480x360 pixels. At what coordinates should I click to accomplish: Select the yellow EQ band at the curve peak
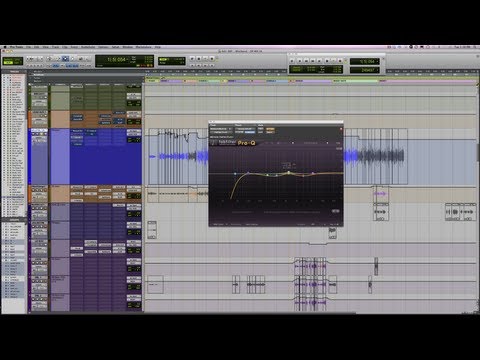click(289, 172)
